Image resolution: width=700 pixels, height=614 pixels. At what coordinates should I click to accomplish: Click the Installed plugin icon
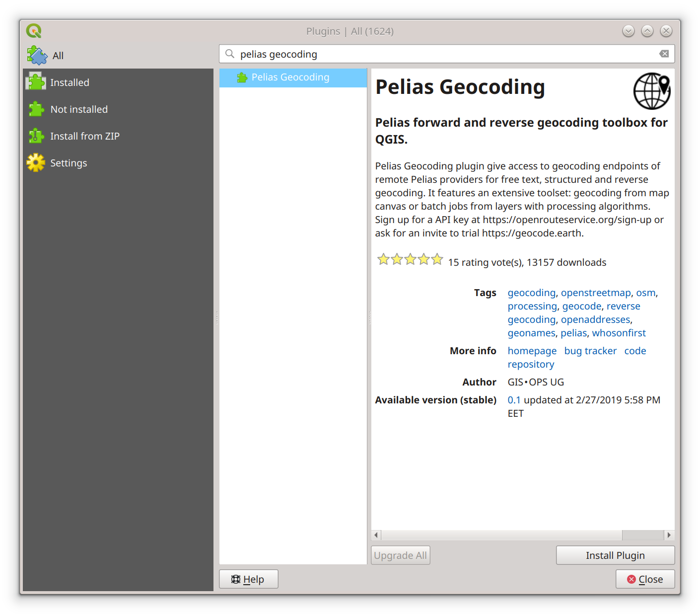[x=36, y=82]
